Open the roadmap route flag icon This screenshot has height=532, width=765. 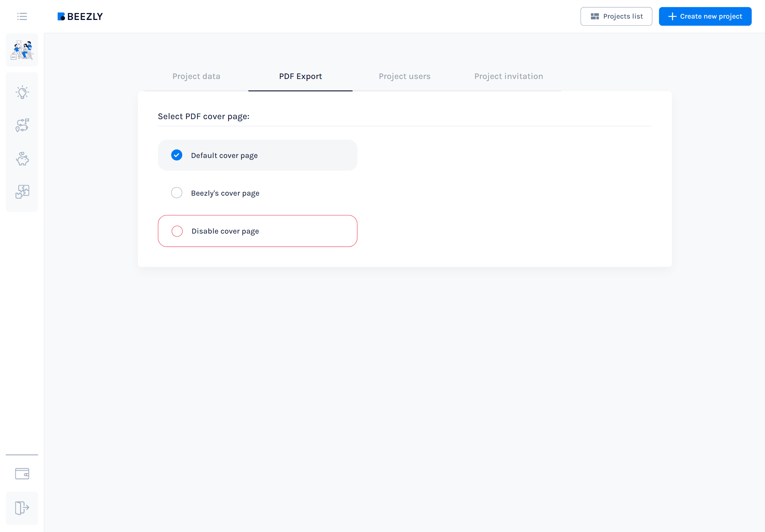click(22, 125)
